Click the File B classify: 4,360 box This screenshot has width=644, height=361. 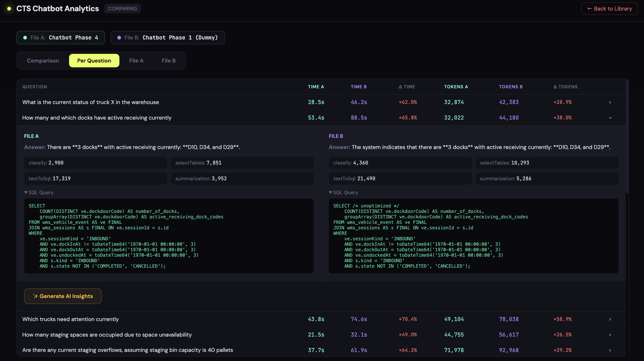click(x=400, y=163)
